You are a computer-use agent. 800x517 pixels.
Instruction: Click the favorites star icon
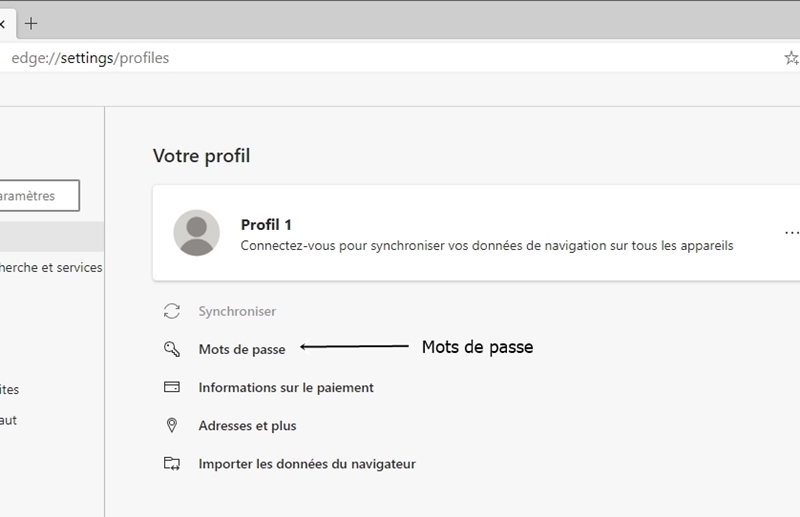[792, 58]
